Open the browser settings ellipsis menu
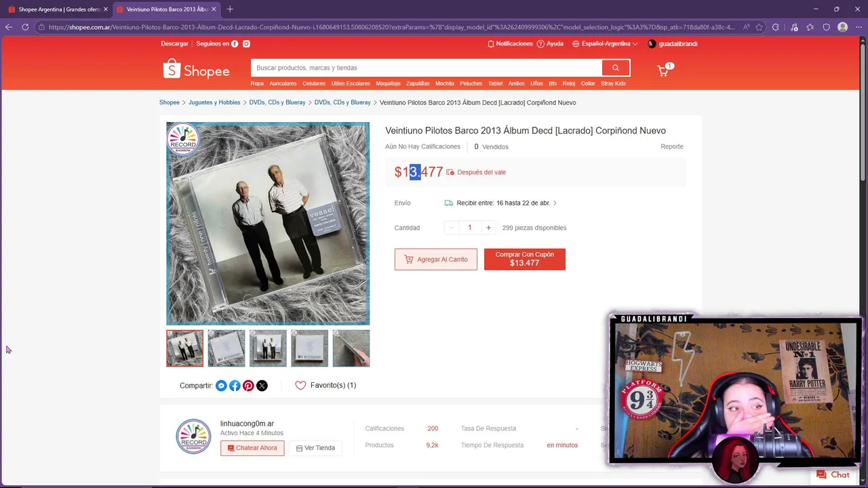 859,27
